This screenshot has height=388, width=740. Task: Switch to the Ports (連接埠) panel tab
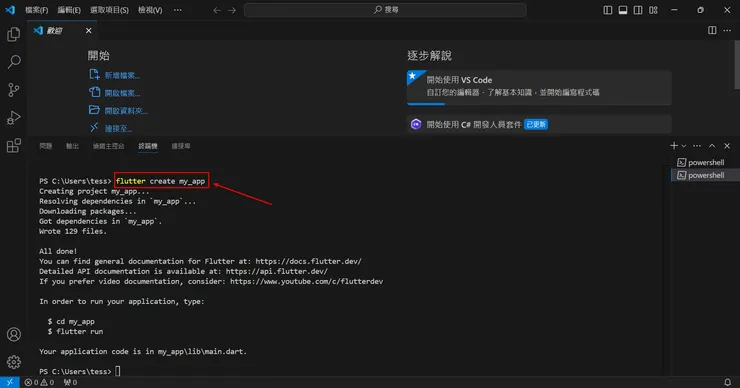[x=181, y=146]
